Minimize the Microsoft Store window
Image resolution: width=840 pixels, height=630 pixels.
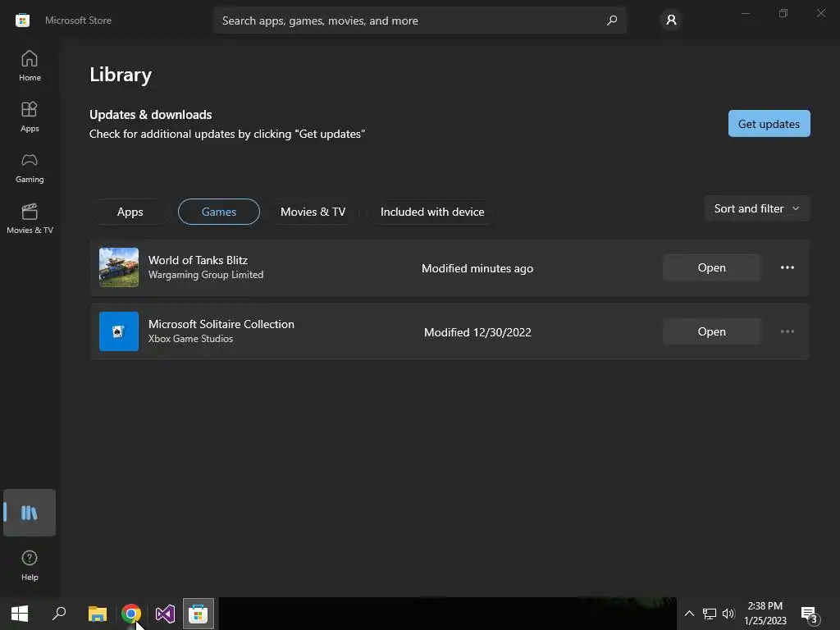click(746, 13)
